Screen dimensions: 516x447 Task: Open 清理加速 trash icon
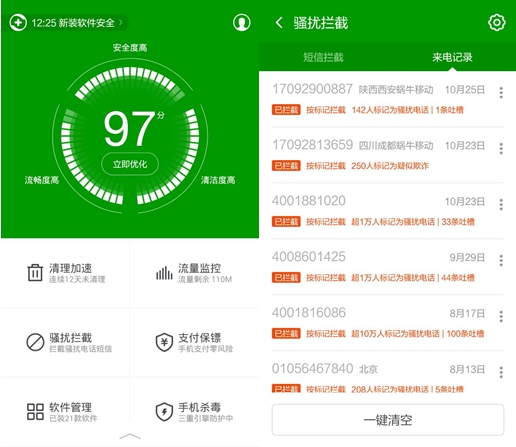[x=35, y=273]
